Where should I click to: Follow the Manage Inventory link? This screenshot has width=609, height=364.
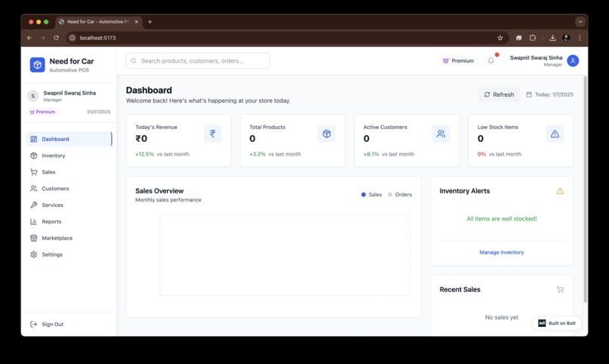(x=502, y=252)
